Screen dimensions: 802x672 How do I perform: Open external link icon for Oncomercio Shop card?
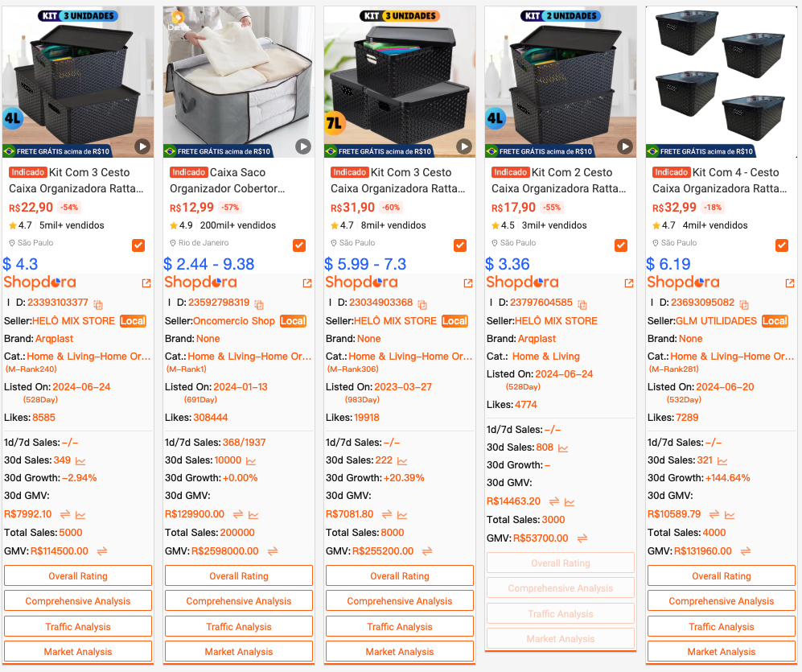click(x=307, y=283)
